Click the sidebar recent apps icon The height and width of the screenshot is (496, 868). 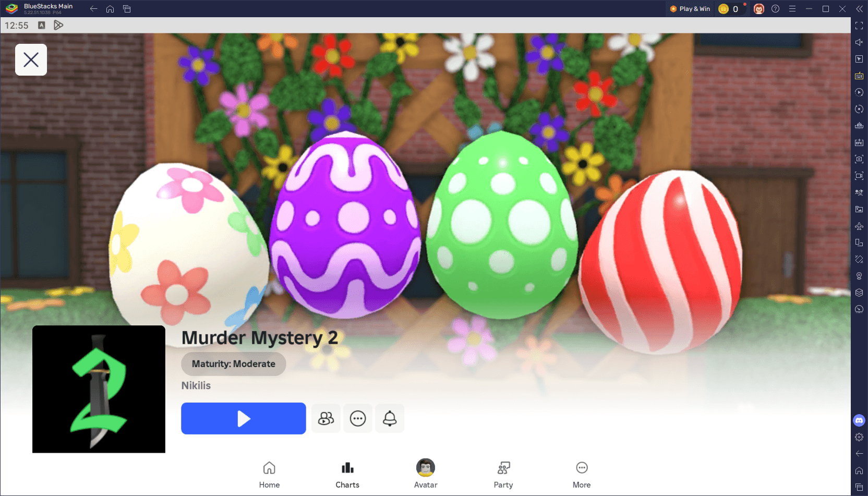click(859, 487)
